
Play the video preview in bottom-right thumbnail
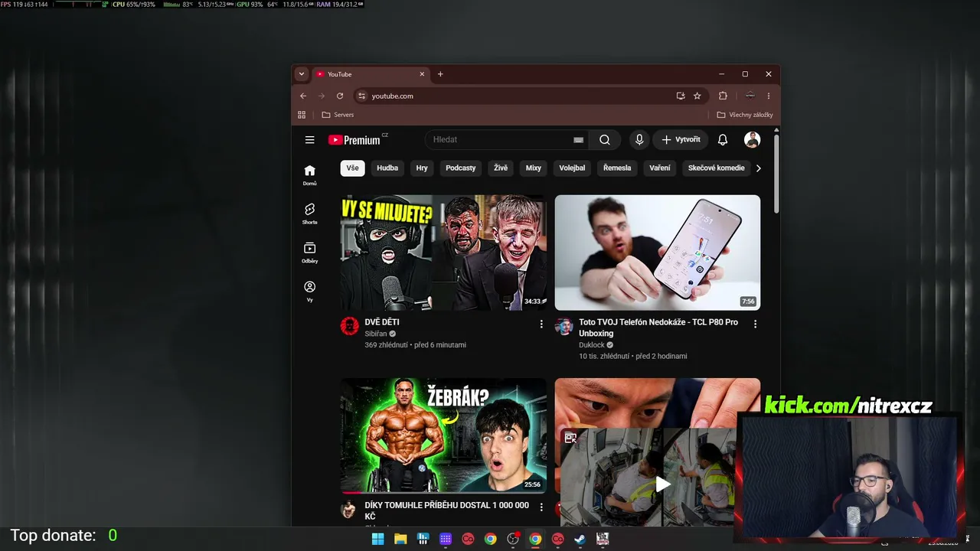point(662,484)
